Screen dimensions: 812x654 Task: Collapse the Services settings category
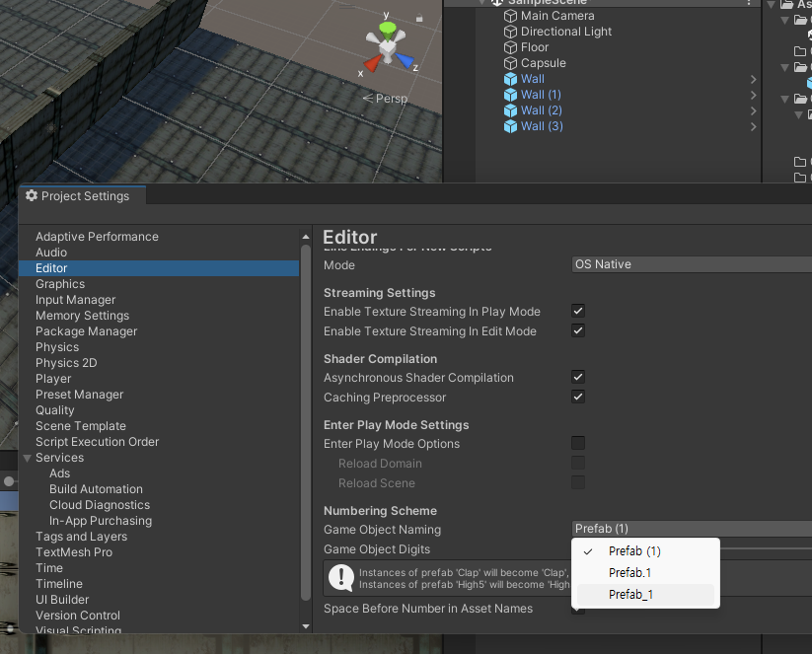pyautogui.click(x=27, y=459)
